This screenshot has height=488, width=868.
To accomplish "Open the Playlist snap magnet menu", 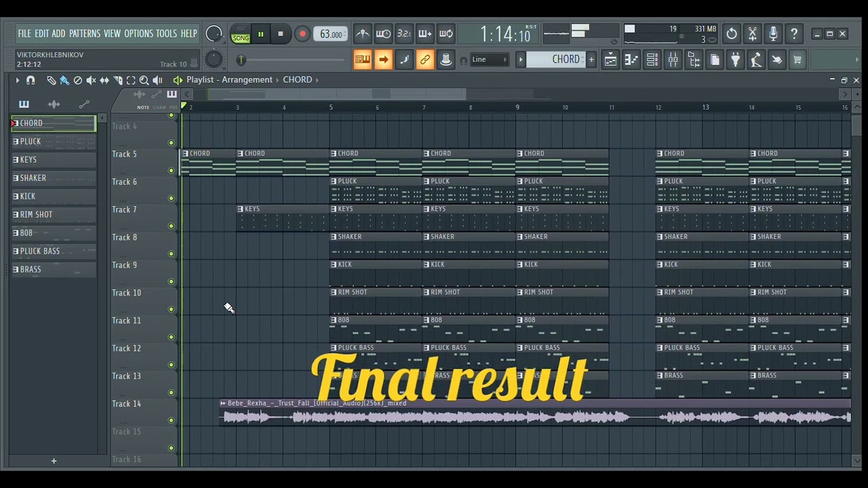I will (31, 80).
